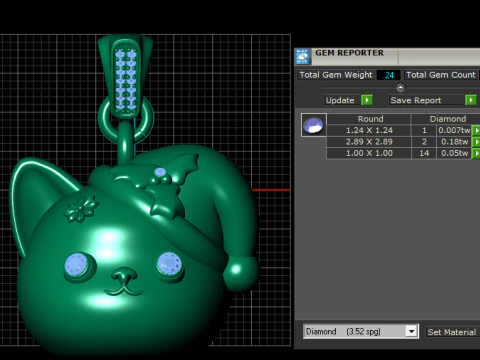Click the 0.18tw weight cell

(454, 142)
